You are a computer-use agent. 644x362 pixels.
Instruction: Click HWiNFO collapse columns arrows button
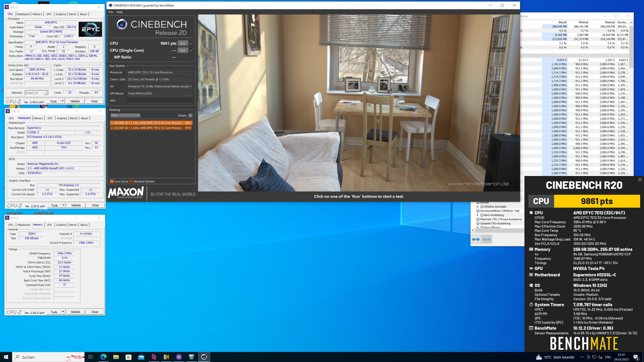(x=487, y=239)
